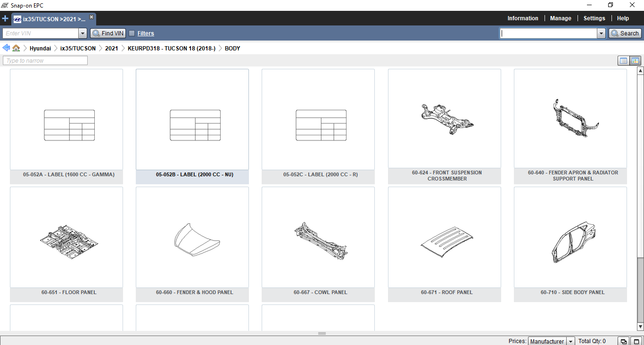Open the Settings menu
644x345 pixels.
[x=594, y=18]
